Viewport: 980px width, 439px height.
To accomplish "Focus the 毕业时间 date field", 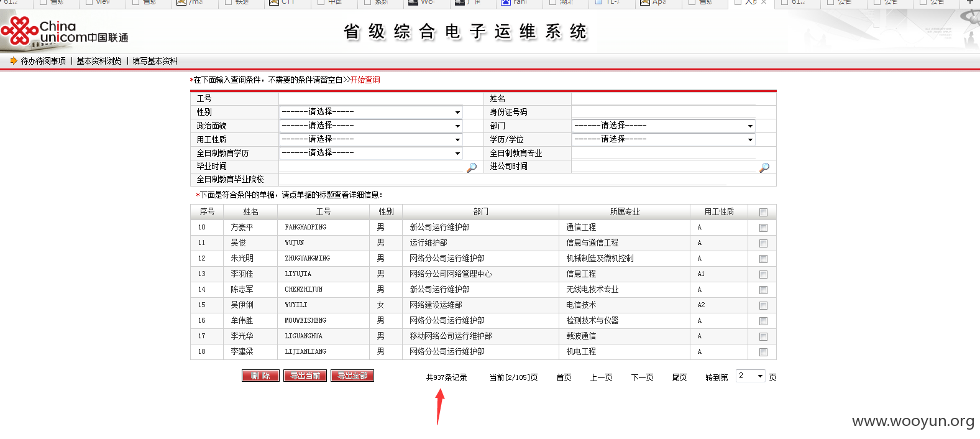I will coord(371,167).
